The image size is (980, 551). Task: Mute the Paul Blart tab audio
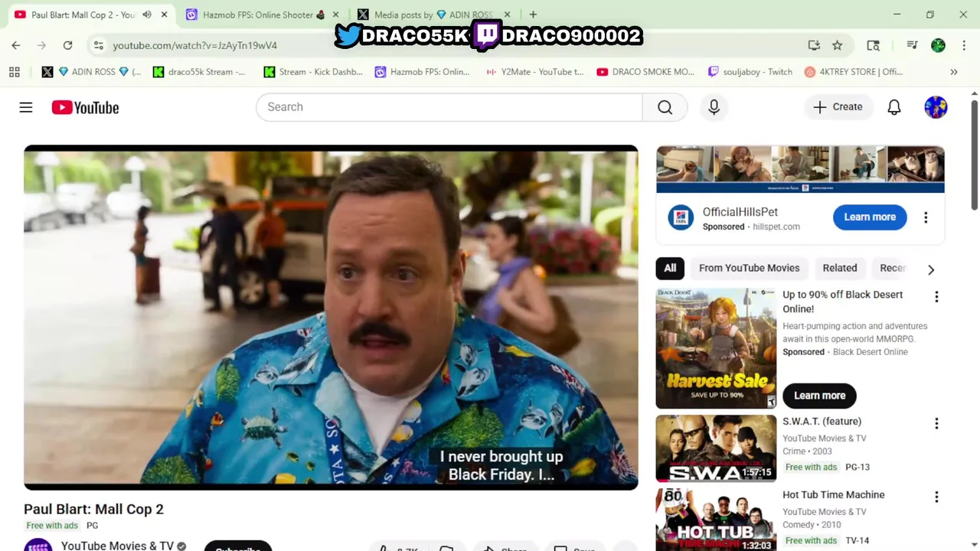pos(147,15)
